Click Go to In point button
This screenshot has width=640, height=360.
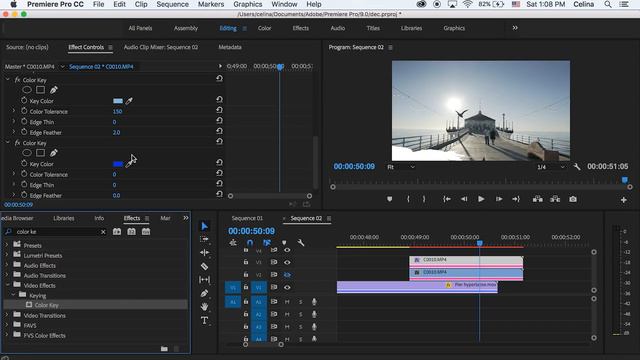pyautogui.click(x=447, y=199)
